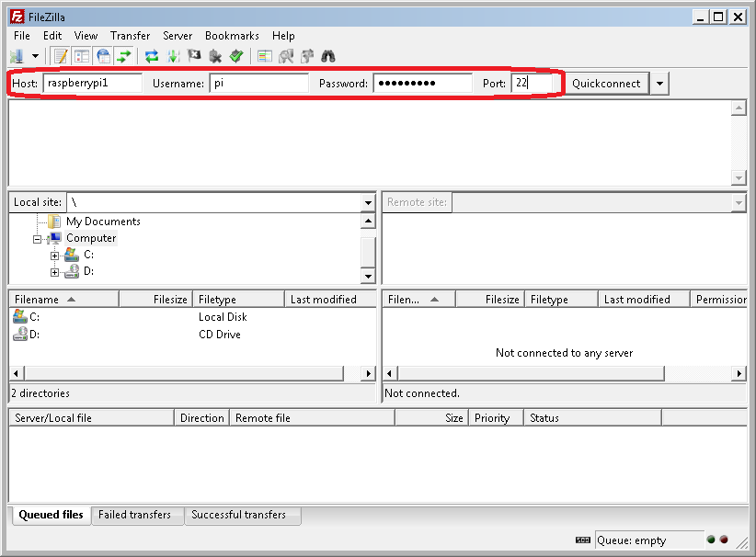The width and height of the screenshot is (756, 557).
Task: Select C: row in local file list
Action: (192, 317)
